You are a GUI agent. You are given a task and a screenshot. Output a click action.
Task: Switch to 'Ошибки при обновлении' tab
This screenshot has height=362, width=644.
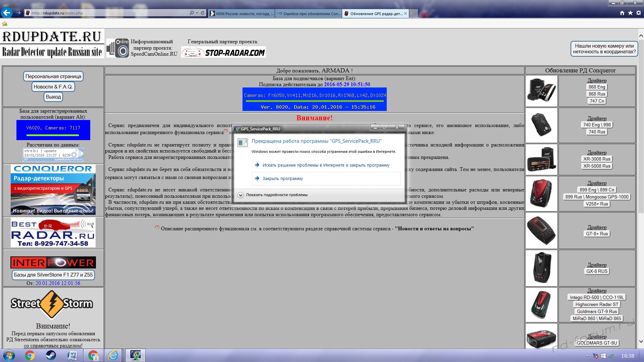coord(309,13)
